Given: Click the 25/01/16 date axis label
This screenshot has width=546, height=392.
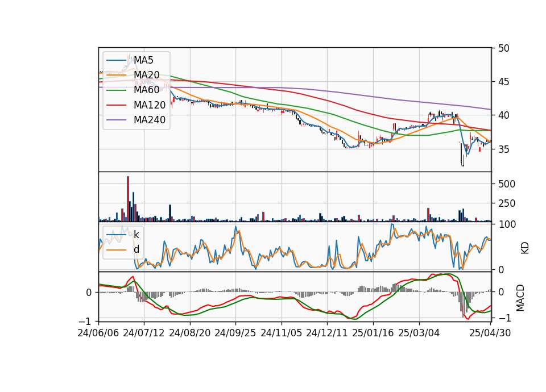Looking at the screenshot, I should tap(373, 333).
